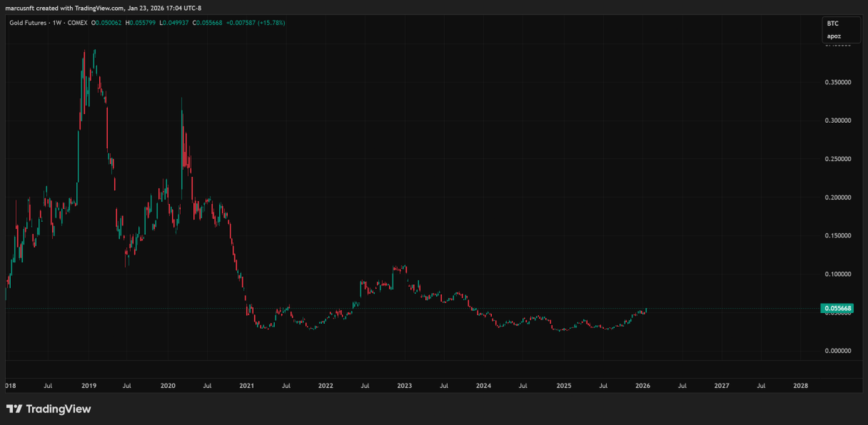This screenshot has height=425, width=868.
Task: Click the 2028 time axis label
Action: tap(800, 386)
